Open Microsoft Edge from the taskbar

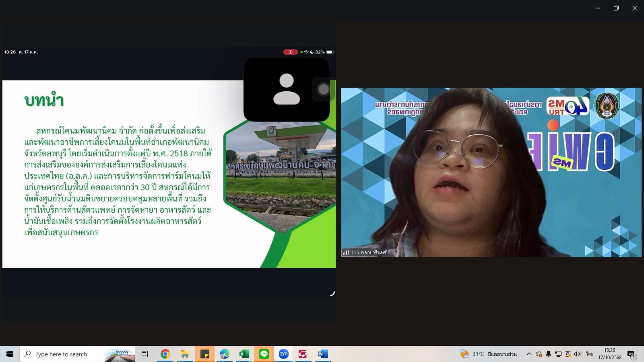pos(224,354)
